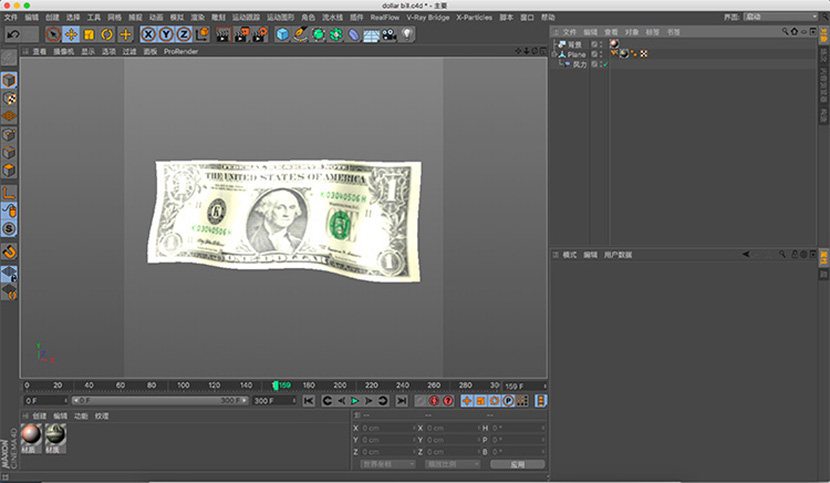Open the 缩放比例 size mode dropdown
This screenshot has width=830, height=483.
[x=453, y=464]
